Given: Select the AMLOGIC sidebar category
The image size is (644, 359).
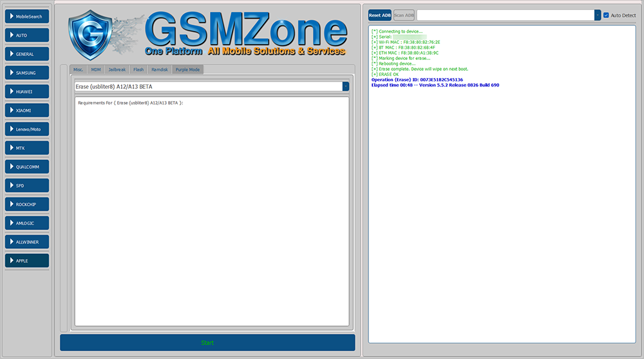Looking at the screenshot, I should coord(27,223).
